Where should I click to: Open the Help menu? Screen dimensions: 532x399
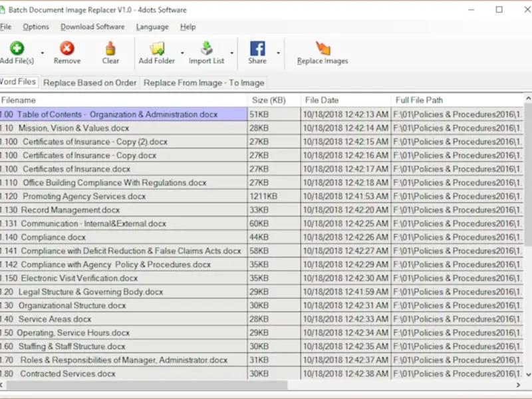pos(188,27)
